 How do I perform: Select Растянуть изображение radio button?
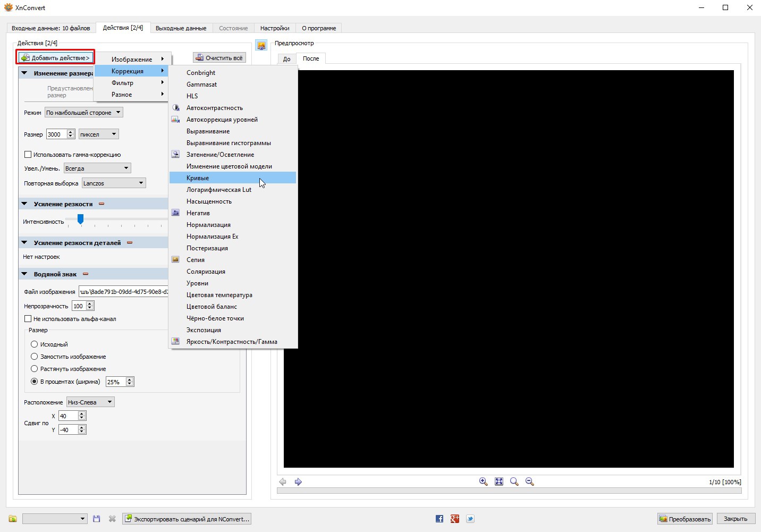click(35, 369)
